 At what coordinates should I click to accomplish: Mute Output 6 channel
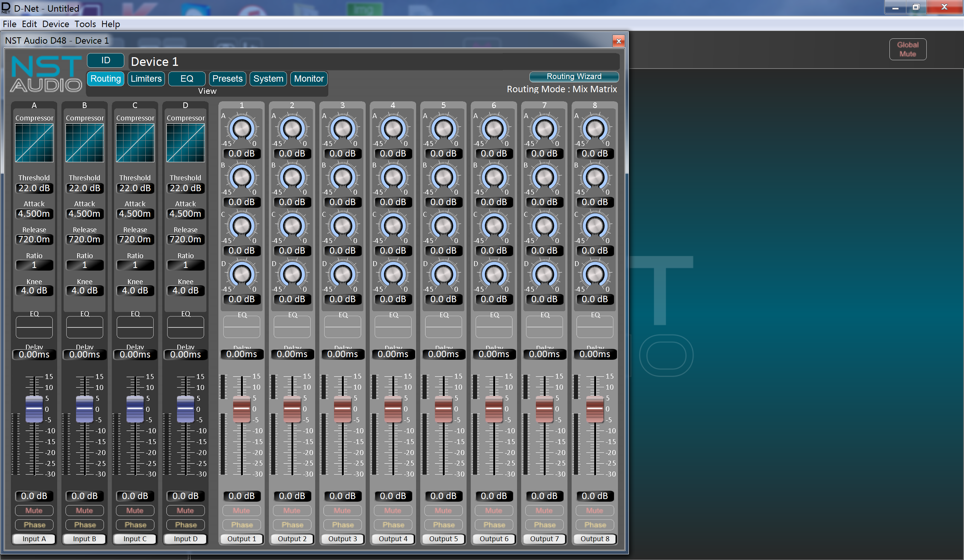click(x=494, y=510)
